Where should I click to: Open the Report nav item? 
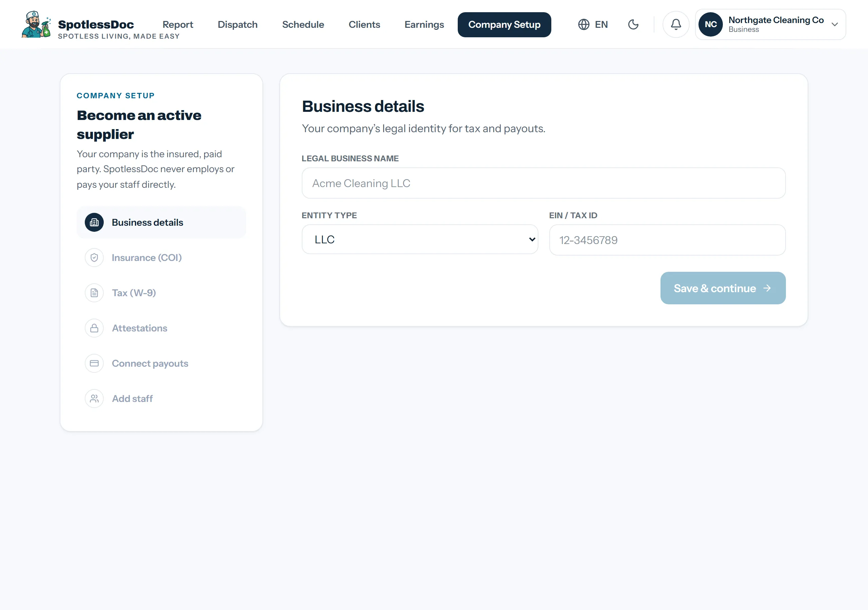tap(178, 24)
